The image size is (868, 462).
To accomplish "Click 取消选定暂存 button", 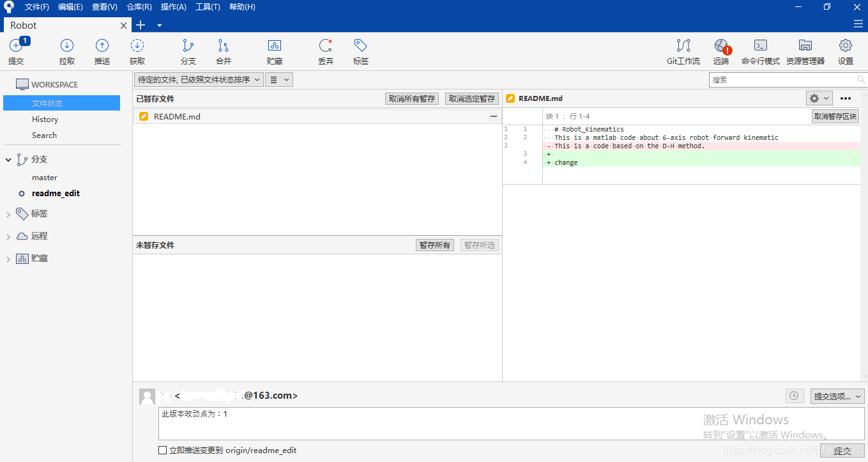I will pos(471,98).
